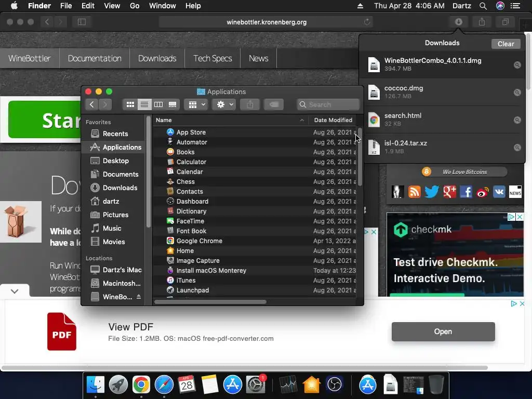Open the Trash in the Dock
The image size is (532, 399).
point(436,384)
